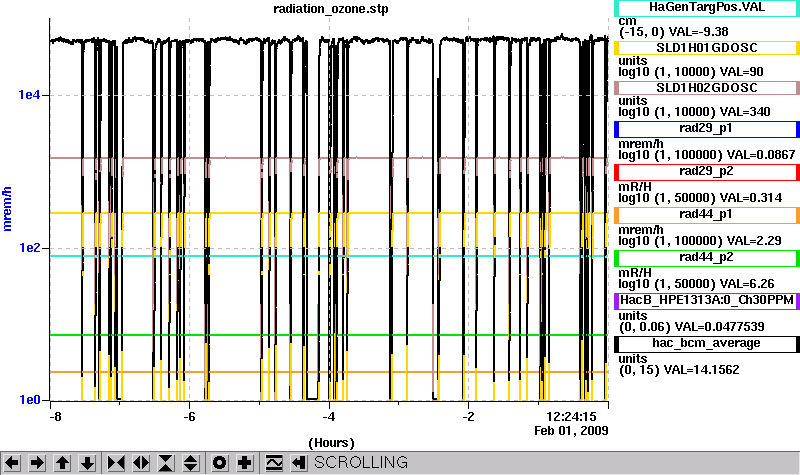800x475 pixels.
Task: Click the 12:24:15 timestamp label
Action: pos(571,417)
